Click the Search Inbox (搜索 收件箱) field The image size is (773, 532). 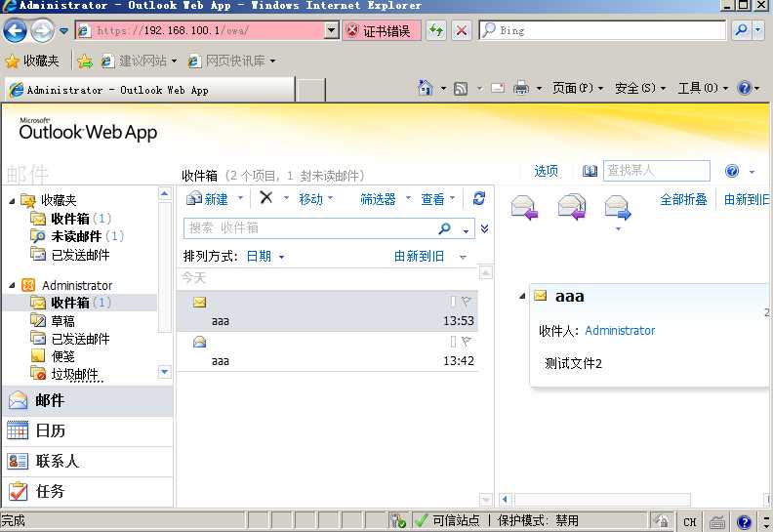tap(310, 228)
